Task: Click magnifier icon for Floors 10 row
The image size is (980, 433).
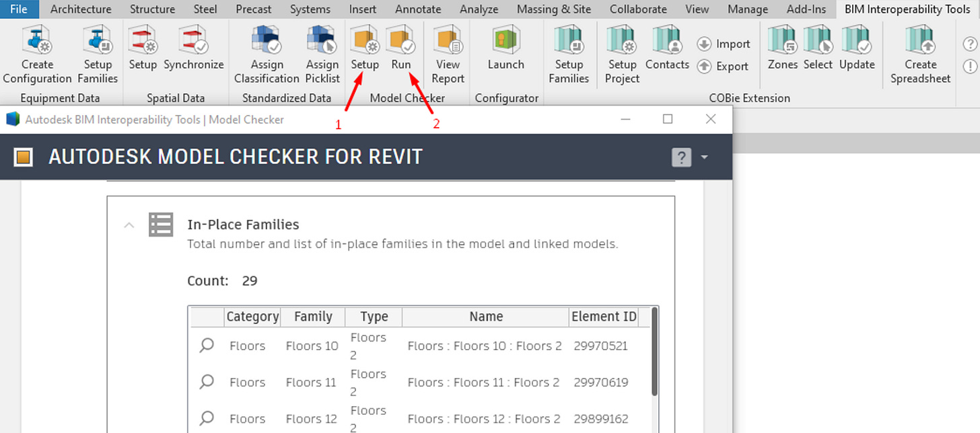Action: click(x=207, y=346)
